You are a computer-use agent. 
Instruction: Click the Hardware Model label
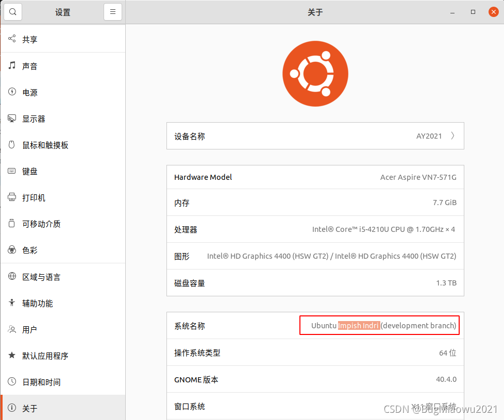[203, 177]
